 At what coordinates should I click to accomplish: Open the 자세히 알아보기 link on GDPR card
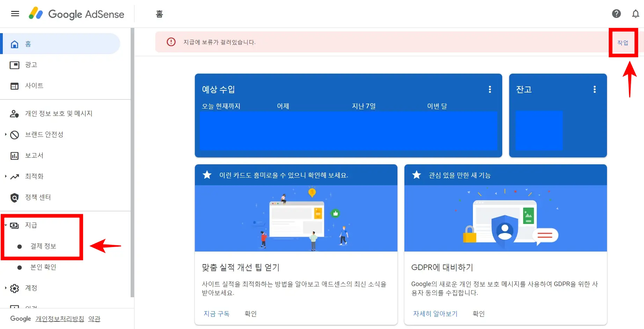pyautogui.click(x=435, y=313)
